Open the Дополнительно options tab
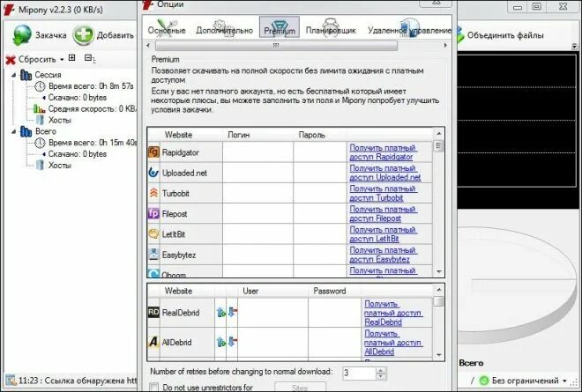 pos(224,27)
